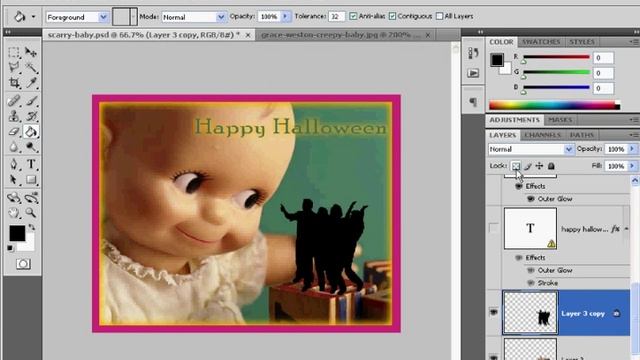Open the Foreground fill source dropdown
Image resolution: width=640 pixels, height=360 pixels.
point(103,17)
